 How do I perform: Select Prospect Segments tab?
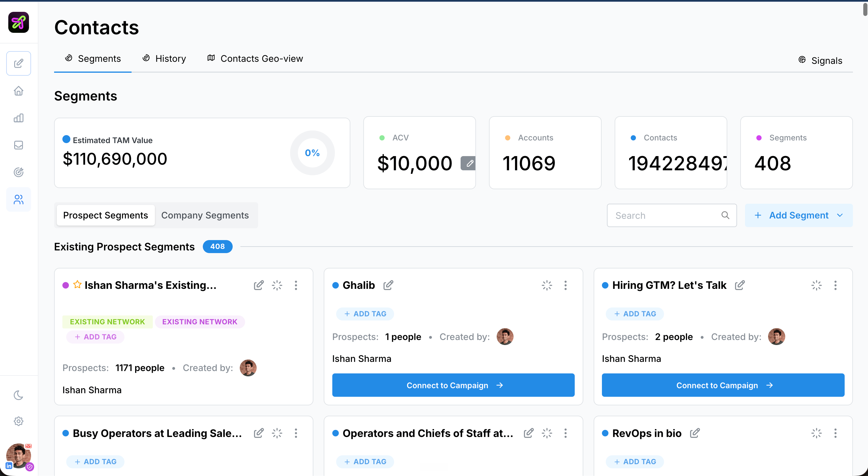pyautogui.click(x=106, y=215)
